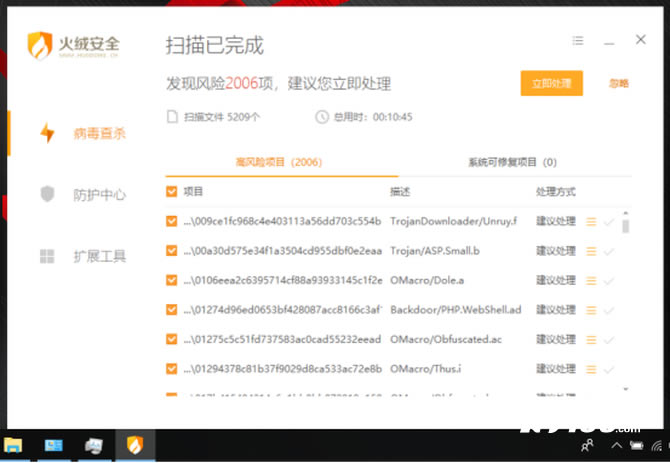Click the Huorong shield taskbar icon
Image resolution: width=670 pixels, height=463 pixels.
click(x=135, y=445)
